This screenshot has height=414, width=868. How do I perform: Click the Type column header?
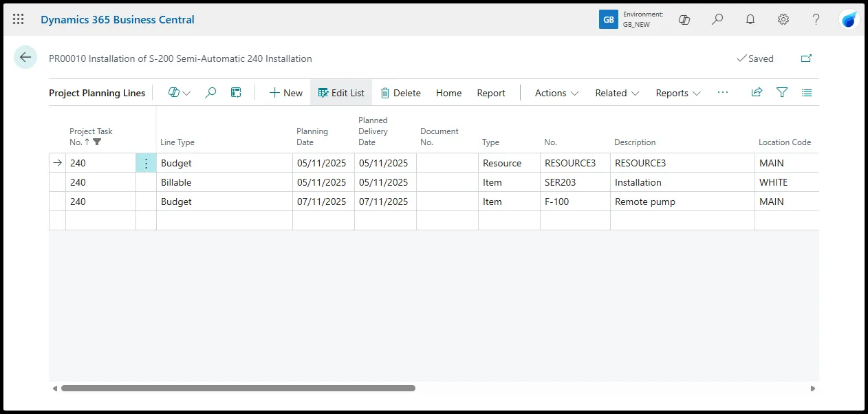point(490,142)
